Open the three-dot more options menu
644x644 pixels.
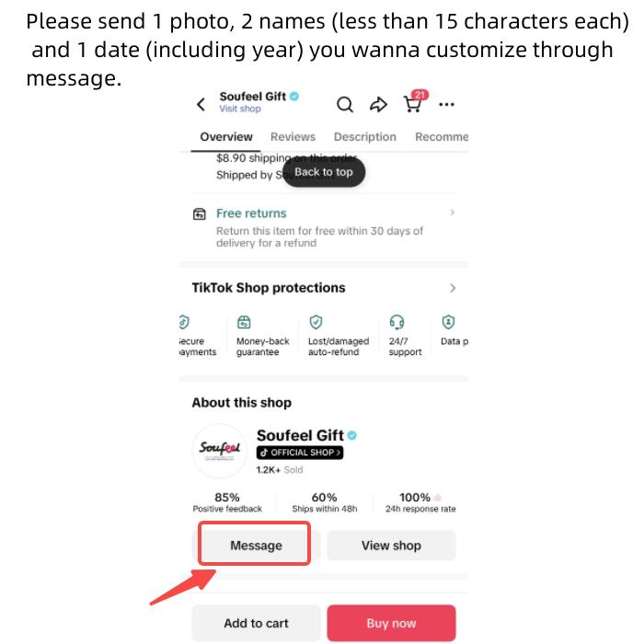[x=447, y=105]
